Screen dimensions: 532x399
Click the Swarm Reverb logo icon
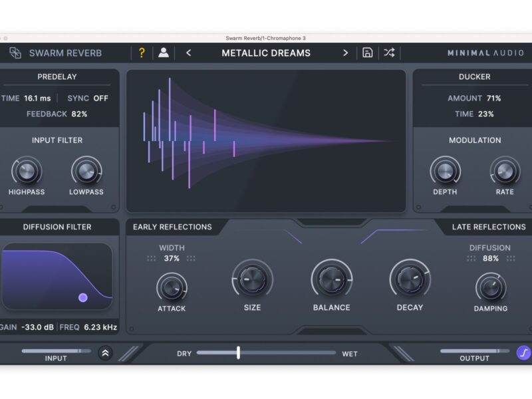[15, 53]
